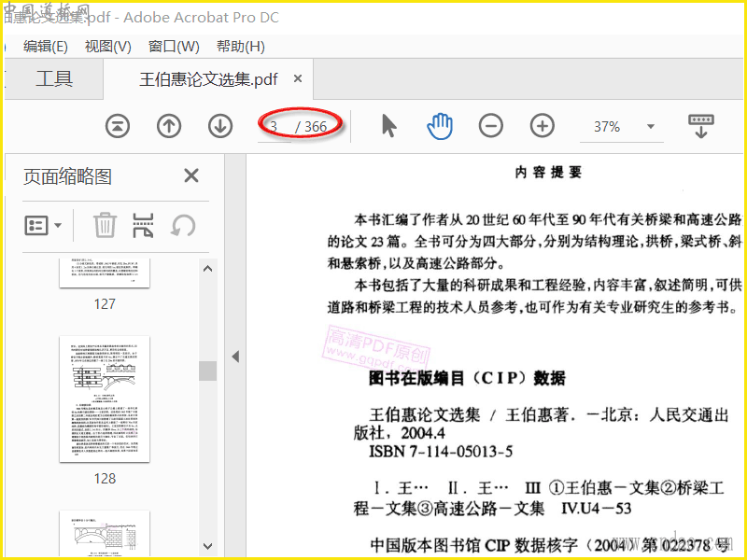Open the extract pages icon
The image size is (747, 560).
143,225
